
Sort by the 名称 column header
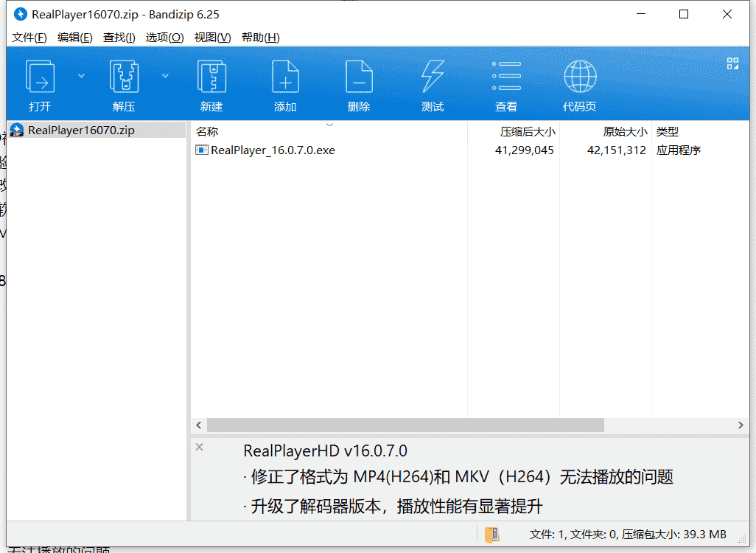point(329,131)
